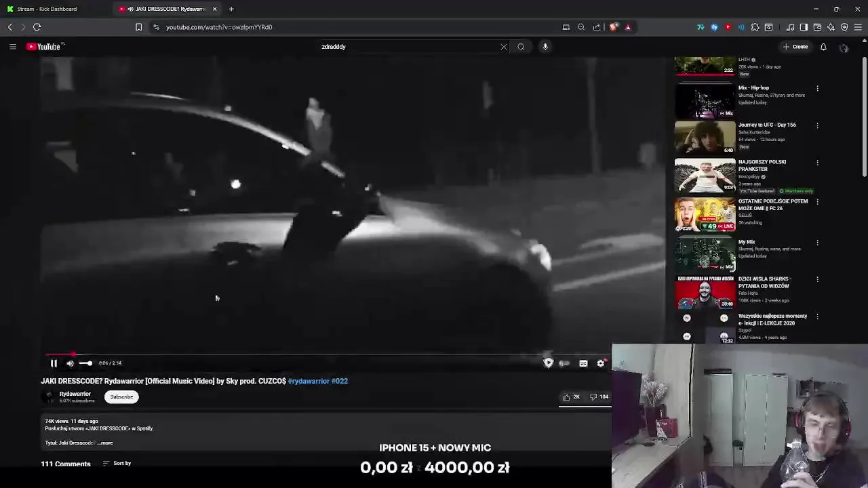Screen dimensions: 868x488
Task: Open options for OSTATNIE PODEJŚCIE stream
Action: pyautogui.click(x=818, y=202)
